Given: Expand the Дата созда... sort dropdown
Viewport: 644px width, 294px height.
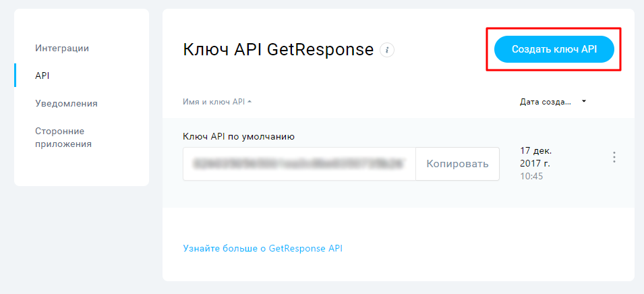Looking at the screenshot, I should (553, 102).
